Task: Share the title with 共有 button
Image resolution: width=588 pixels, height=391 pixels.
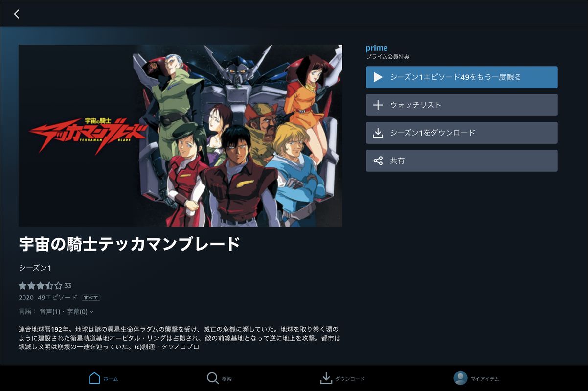Action: click(461, 161)
